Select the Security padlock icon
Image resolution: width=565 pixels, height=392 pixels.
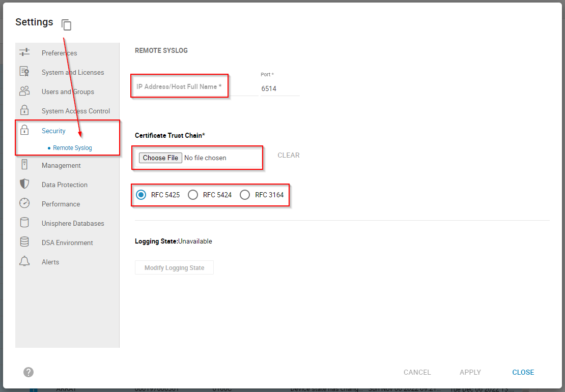coord(25,130)
